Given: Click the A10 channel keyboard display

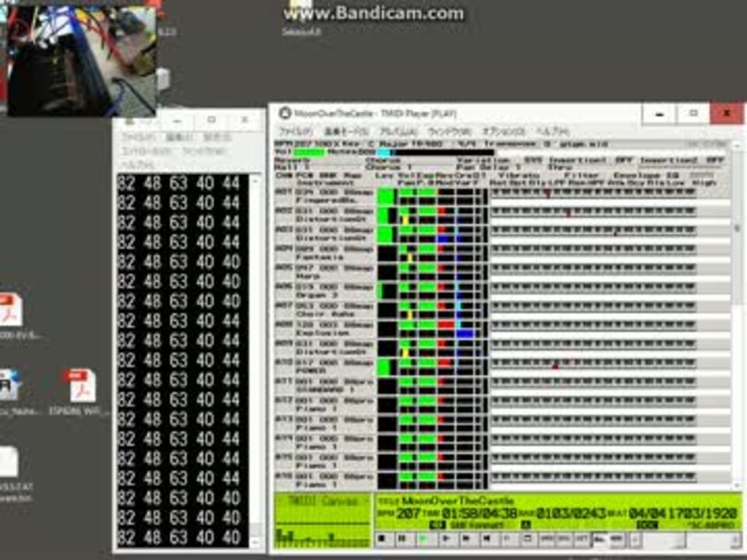Looking at the screenshot, I should [x=594, y=363].
